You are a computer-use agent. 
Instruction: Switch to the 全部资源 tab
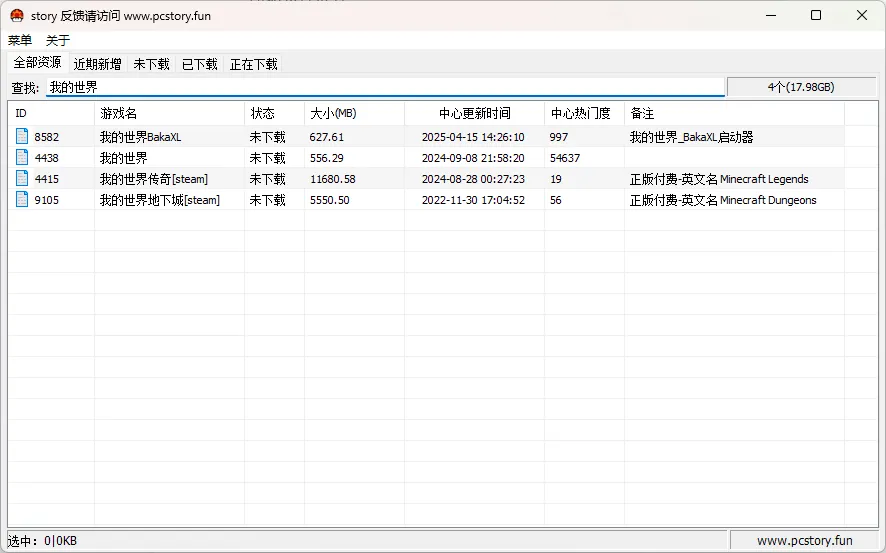37,62
